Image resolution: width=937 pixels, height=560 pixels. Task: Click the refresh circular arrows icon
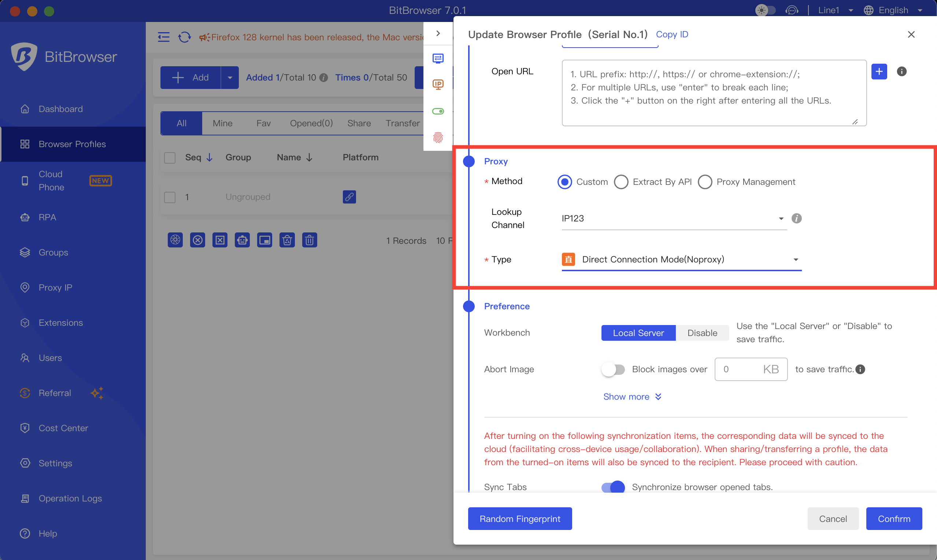pyautogui.click(x=184, y=37)
